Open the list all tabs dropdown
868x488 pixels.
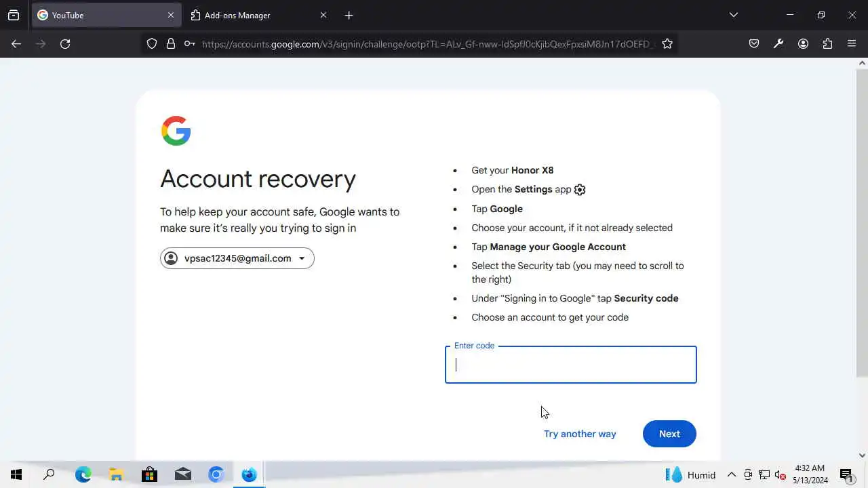pyautogui.click(x=733, y=15)
